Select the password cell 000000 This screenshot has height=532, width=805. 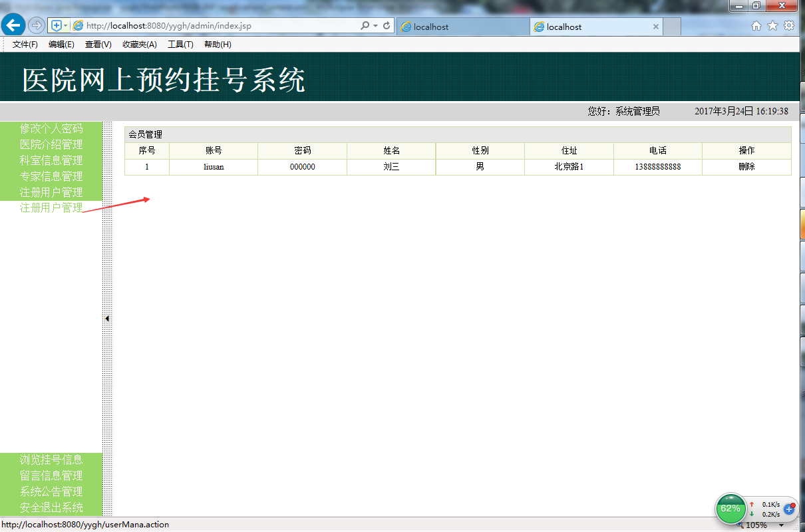[x=303, y=167]
